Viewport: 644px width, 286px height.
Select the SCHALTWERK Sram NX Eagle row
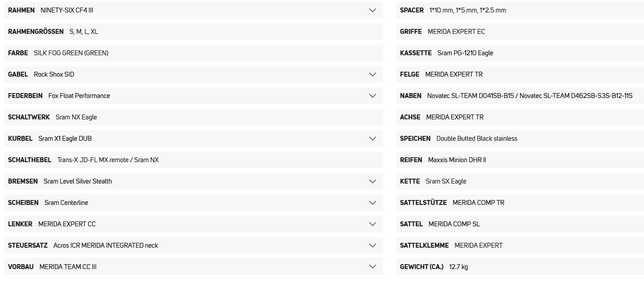click(194, 117)
